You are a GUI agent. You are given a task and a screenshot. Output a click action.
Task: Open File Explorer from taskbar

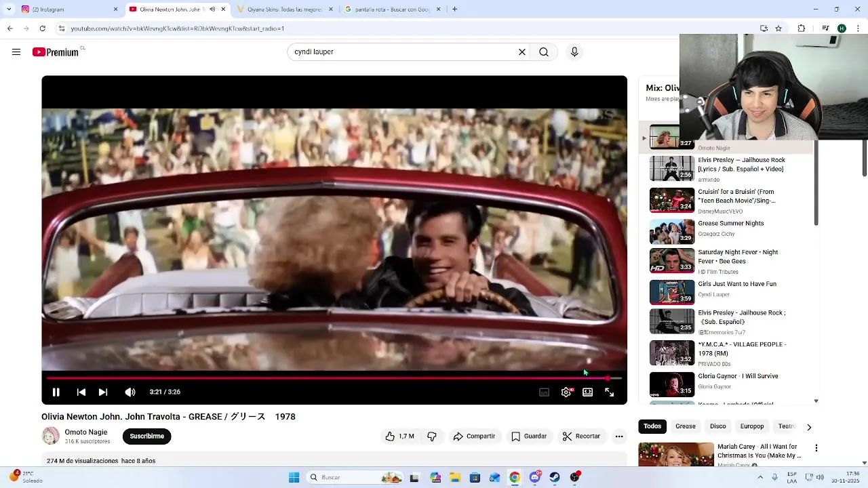pyautogui.click(x=455, y=477)
